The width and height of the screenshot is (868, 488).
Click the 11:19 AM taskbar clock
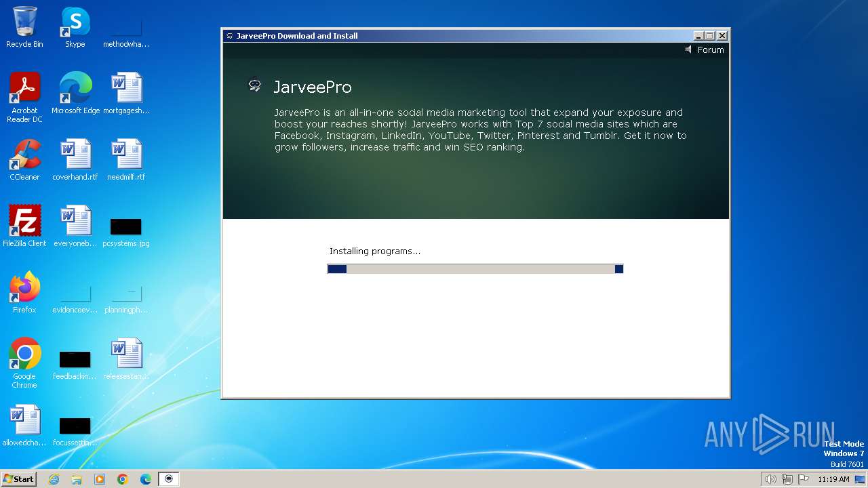(x=833, y=479)
